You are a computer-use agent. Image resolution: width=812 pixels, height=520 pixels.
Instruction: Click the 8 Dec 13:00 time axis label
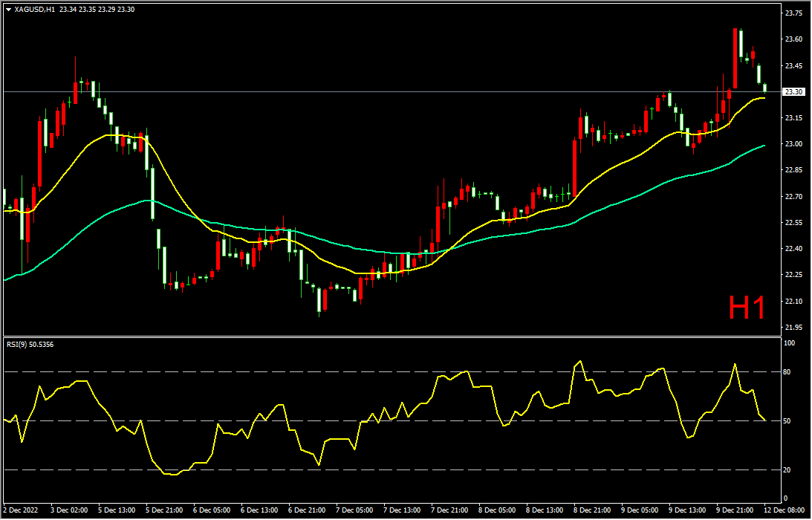click(x=545, y=510)
